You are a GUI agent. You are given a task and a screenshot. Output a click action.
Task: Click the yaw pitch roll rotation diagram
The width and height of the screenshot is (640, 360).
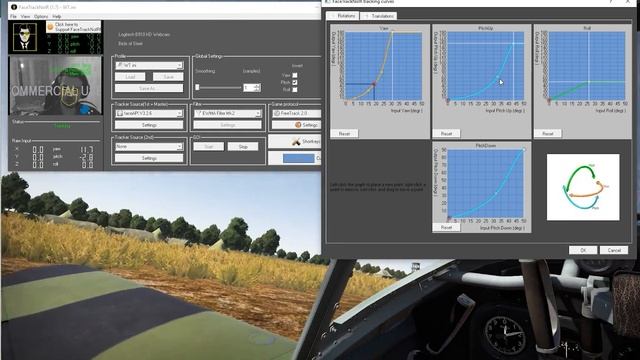click(x=583, y=187)
